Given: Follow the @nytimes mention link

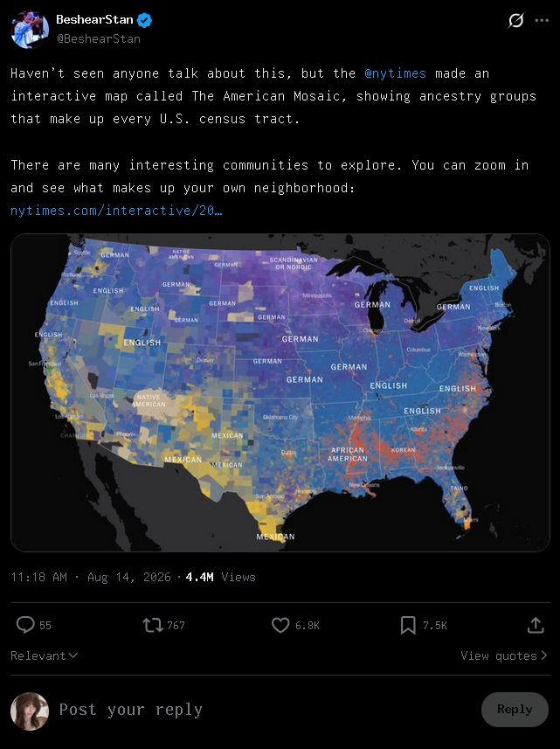Looking at the screenshot, I should coord(395,73).
